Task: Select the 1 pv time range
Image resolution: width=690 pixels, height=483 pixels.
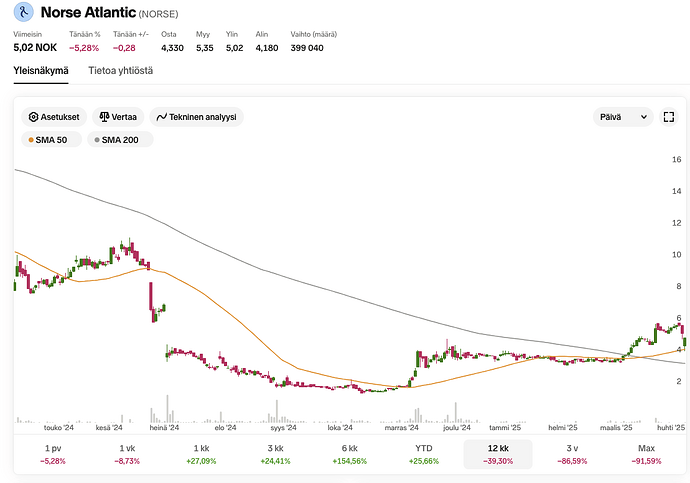Action: click(x=53, y=453)
